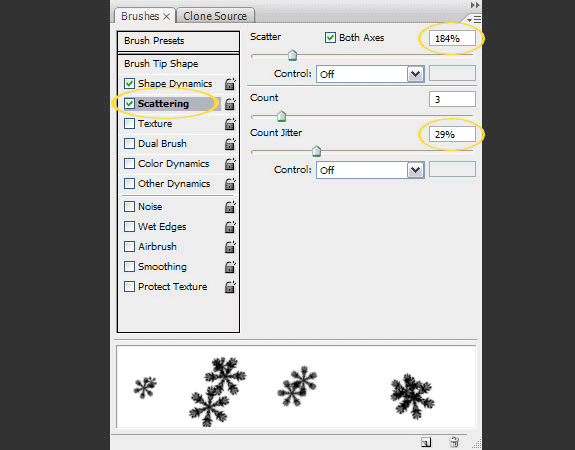Viewport: 575px width, 450px height.
Task: Select Brush Presets in the list
Action: [x=178, y=41]
